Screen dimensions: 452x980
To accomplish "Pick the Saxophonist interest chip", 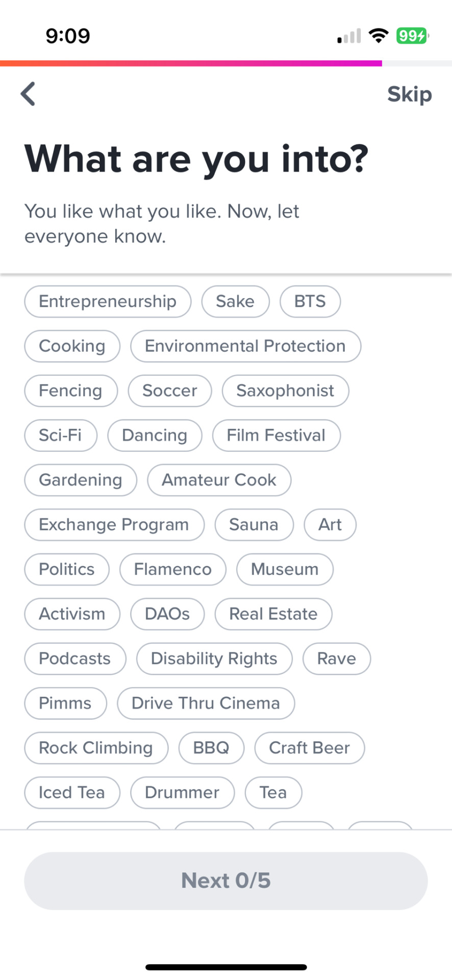I will (285, 391).
